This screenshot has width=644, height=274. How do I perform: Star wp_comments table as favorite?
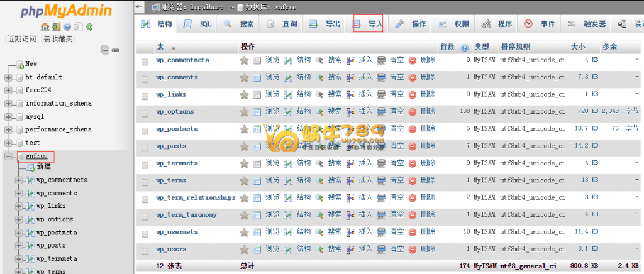pyautogui.click(x=244, y=77)
